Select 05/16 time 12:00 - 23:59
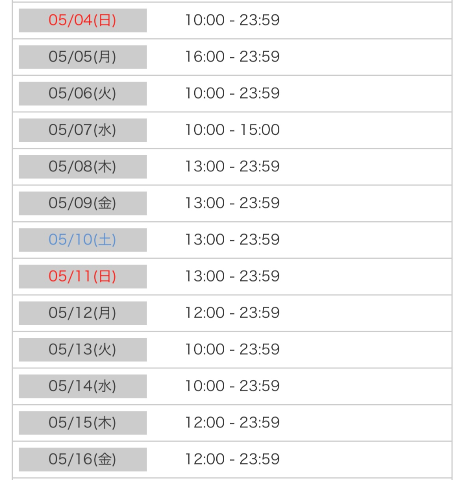This screenshot has height=480, width=463. click(232, 459)
